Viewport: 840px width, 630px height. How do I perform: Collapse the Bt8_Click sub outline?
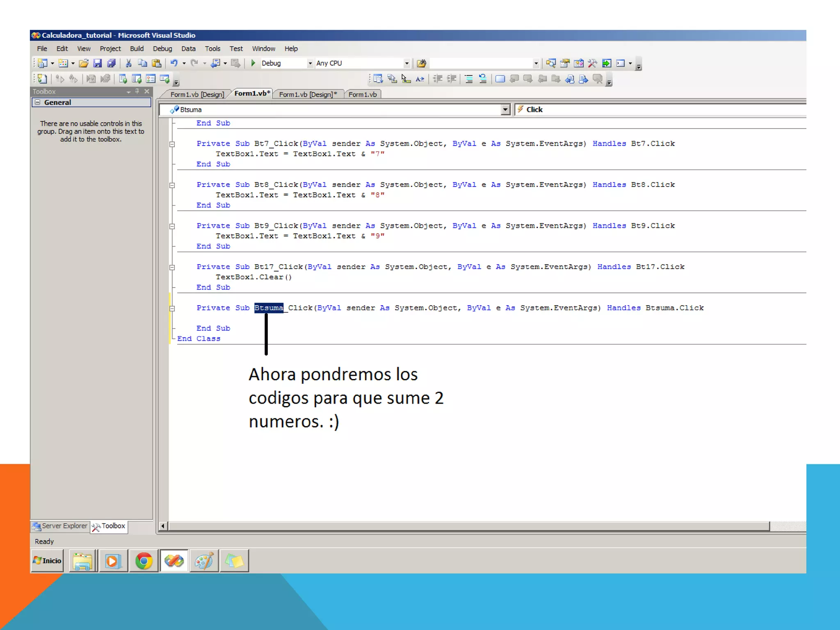[172, 185]
